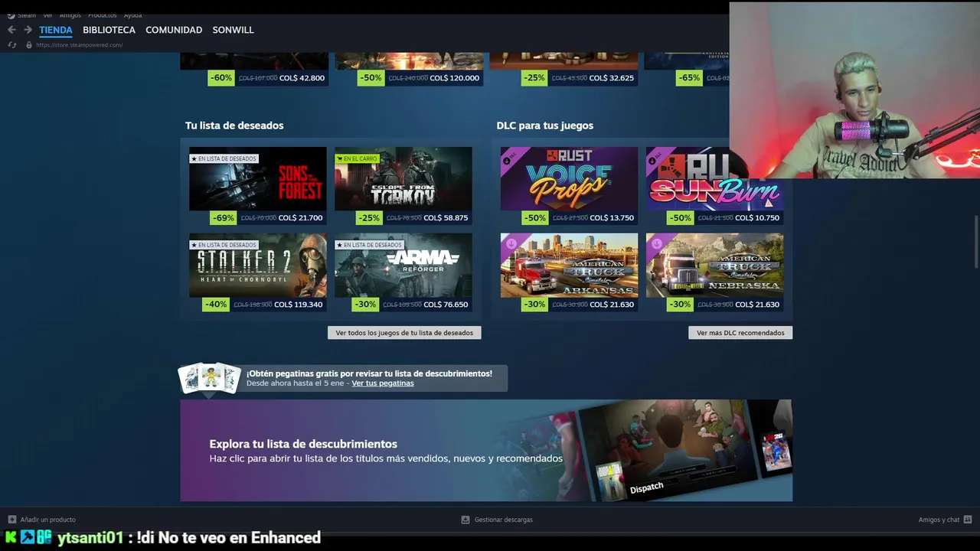The image size is (980, 551).
Task: Click the Tu lista de deseados heading
Action: (x=234, y=126)
